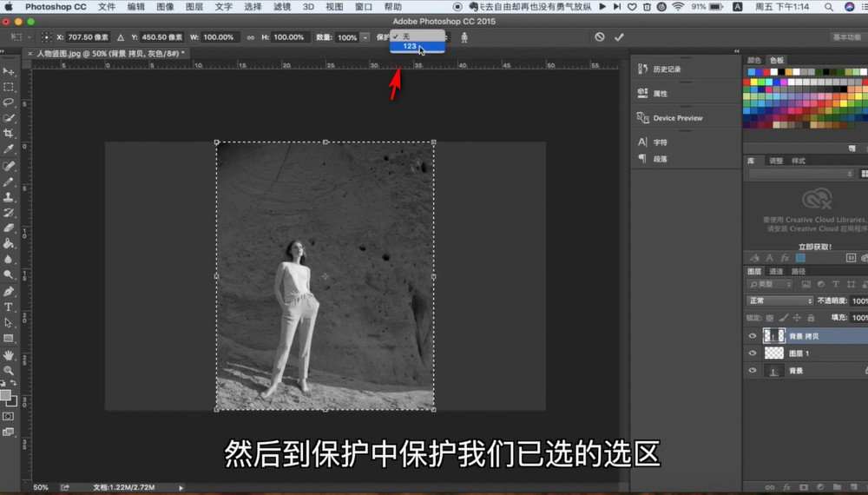
Task: Click the W width percentage field
Action: click(219, 37)
